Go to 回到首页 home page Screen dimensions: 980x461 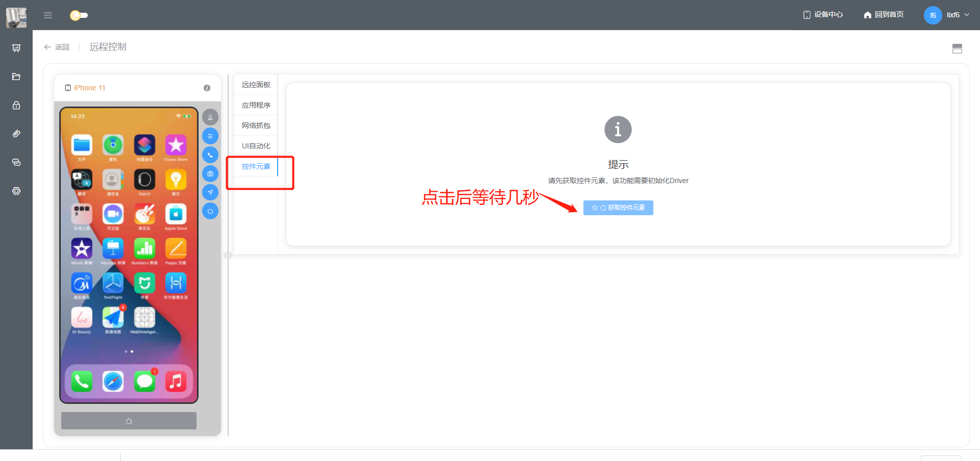coord(884,15)
